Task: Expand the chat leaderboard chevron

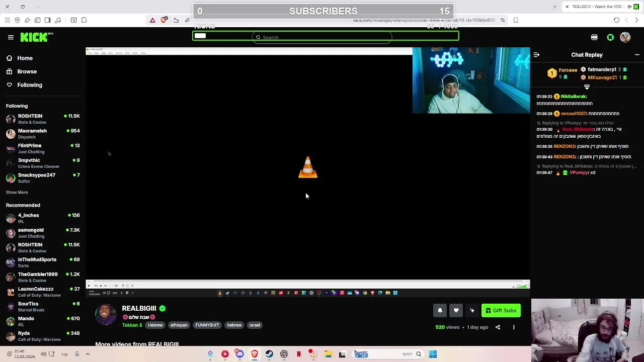Action: pos(587,87)
